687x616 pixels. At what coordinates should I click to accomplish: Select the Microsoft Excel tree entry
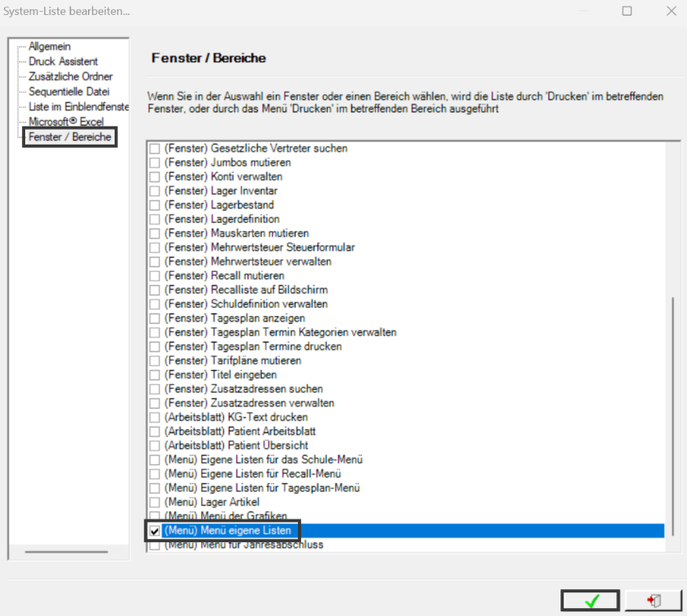point(66,121)
